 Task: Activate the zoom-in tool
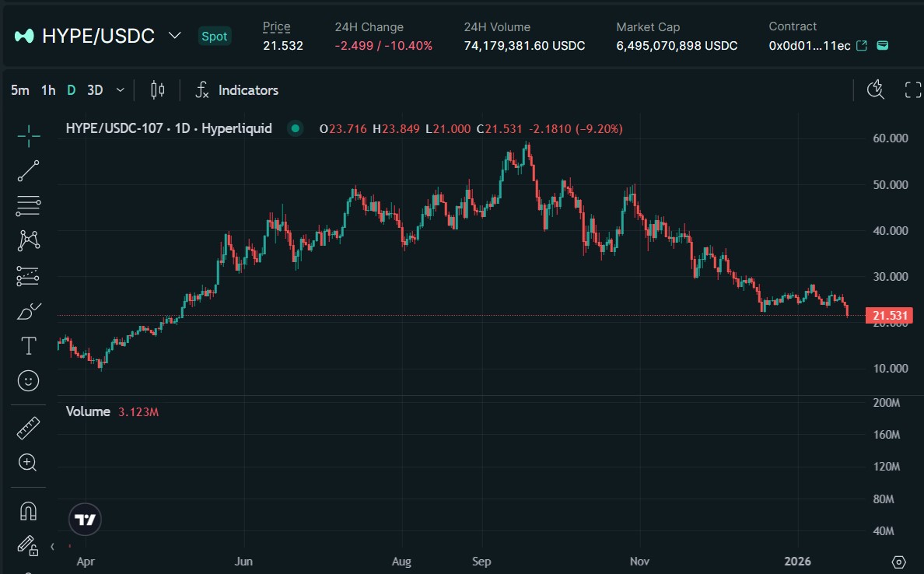click(28, 463)
